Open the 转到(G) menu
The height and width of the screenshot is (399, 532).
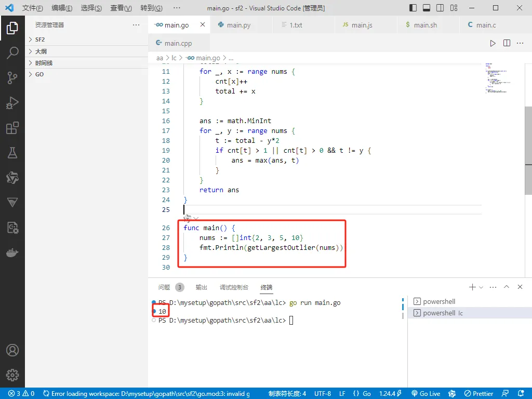pyautogui.click(x=151, y=8)
